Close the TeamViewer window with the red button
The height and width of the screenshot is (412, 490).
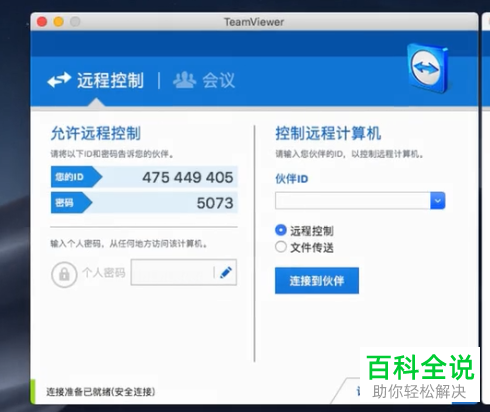[x=42, y=22]
